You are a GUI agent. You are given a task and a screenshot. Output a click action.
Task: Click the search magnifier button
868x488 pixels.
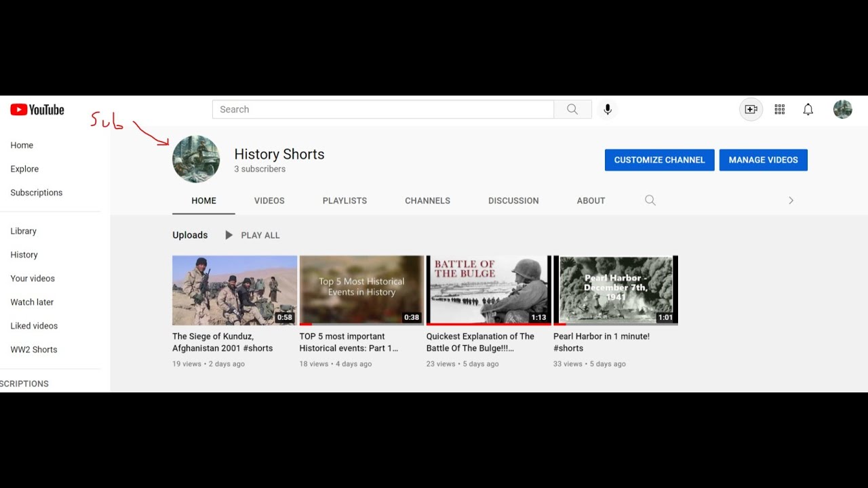pyautogui.click(x=572, y=109)
